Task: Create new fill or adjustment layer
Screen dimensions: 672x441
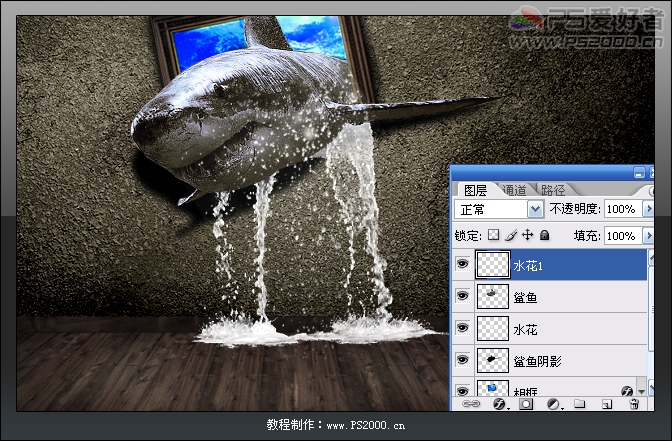Action: point(554,404)
